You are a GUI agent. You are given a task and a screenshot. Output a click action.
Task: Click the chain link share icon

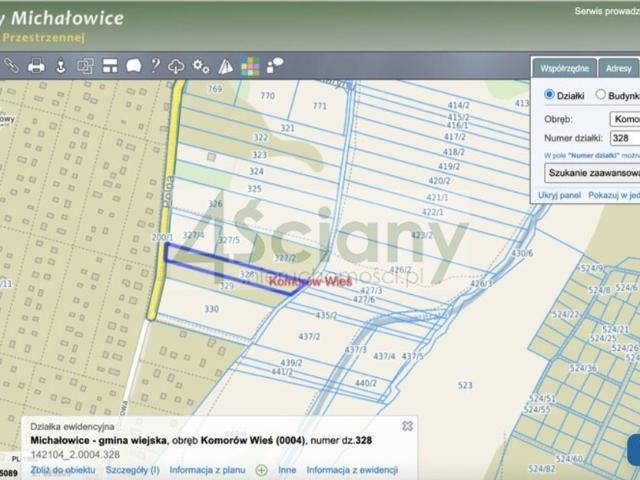coord(11,65)
